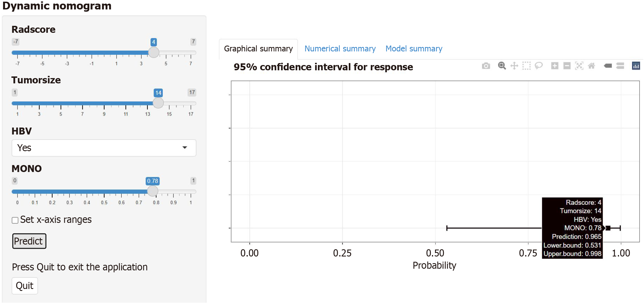644x304 pixels.
Task: Download plot as PNG camera icon
Action: coord(486,66)
